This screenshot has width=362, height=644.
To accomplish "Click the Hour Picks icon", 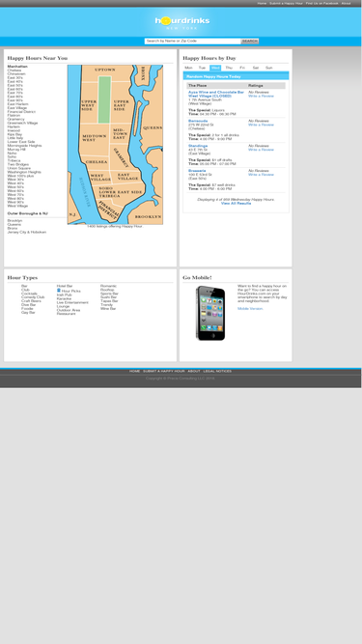I will (59, 290).
